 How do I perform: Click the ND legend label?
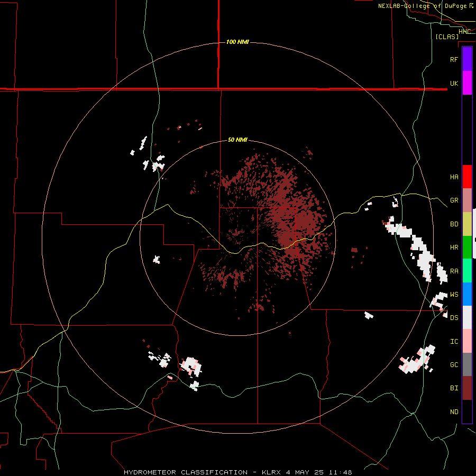(454, 412)
